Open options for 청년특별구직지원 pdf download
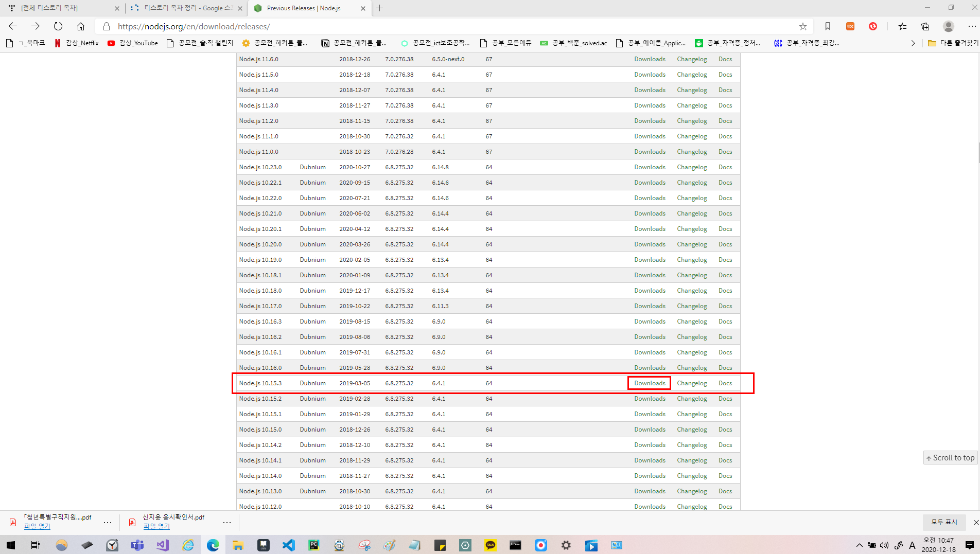 [108, 522]
